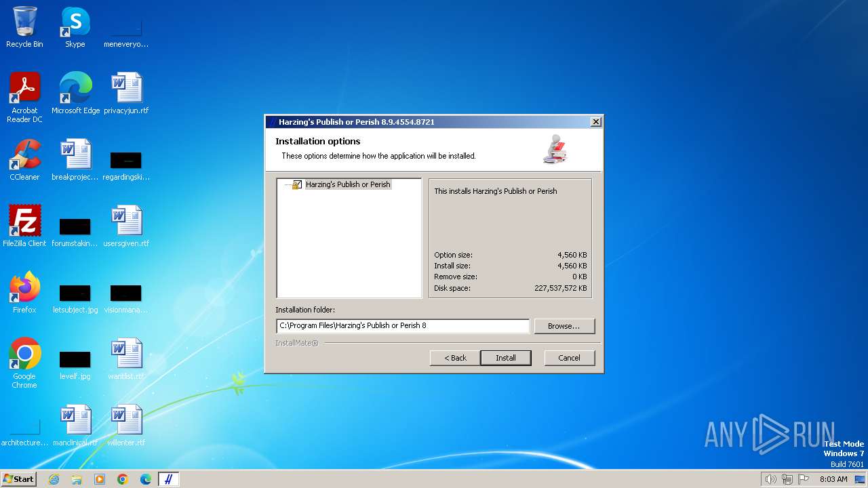Click the 'This installs Harzing's Publish or Perish' description
This screenshot has height=488, width=868.
pyautogui.click(x=496, y=191)
